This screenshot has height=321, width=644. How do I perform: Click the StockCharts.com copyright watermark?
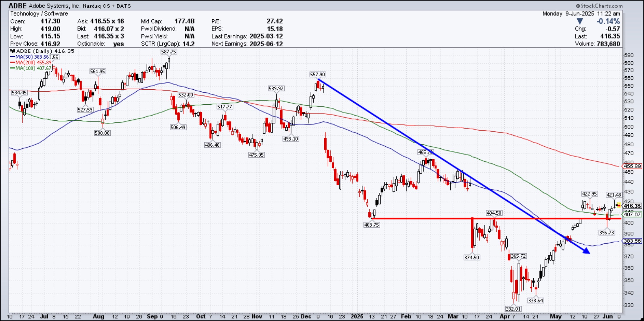coord(599,6)
